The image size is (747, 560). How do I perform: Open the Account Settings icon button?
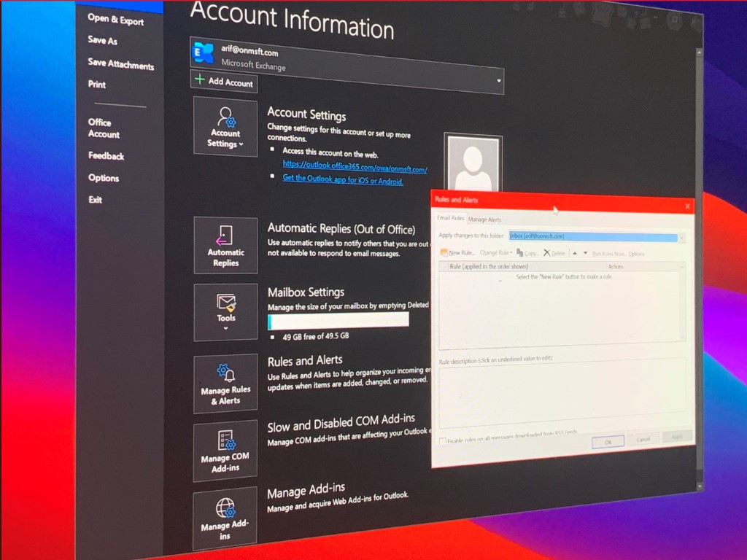tap(225, 126)
